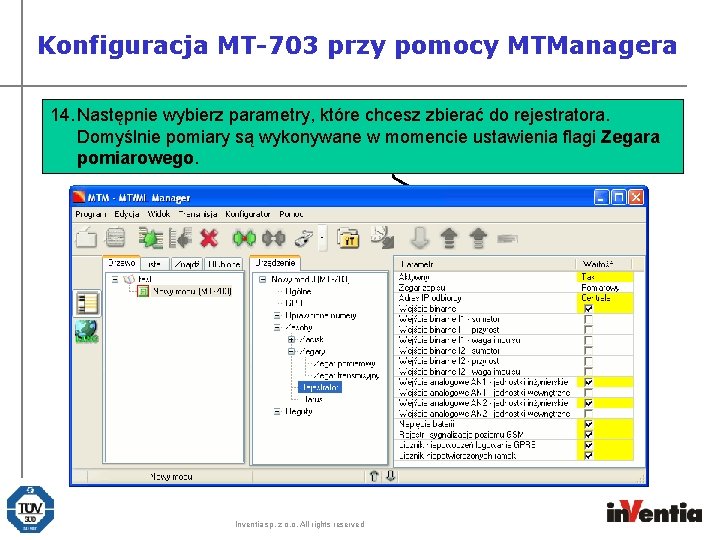Uncheck Licznik niepotwierdzonych ramek checkbox
Screen dimensions: 720x540
588,456
